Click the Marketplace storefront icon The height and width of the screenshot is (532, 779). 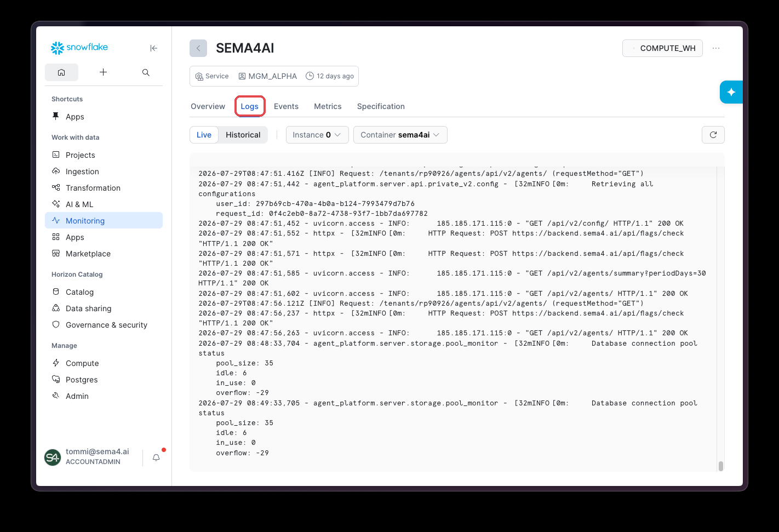56,253
